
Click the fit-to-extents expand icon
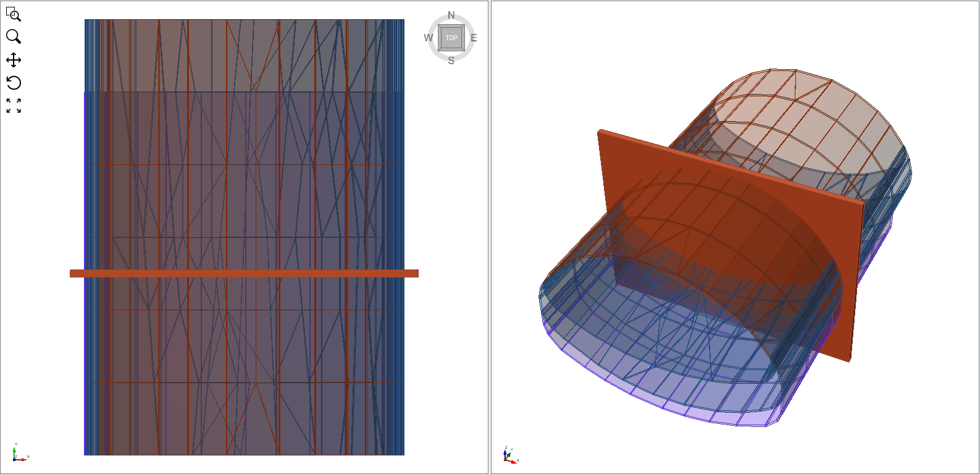tap(14, 106)
